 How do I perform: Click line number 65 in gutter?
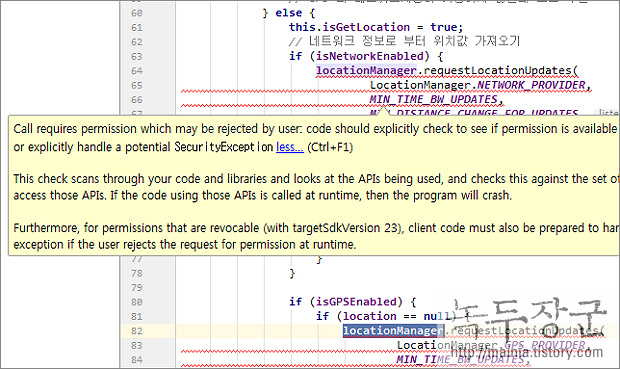pos(137,85)
